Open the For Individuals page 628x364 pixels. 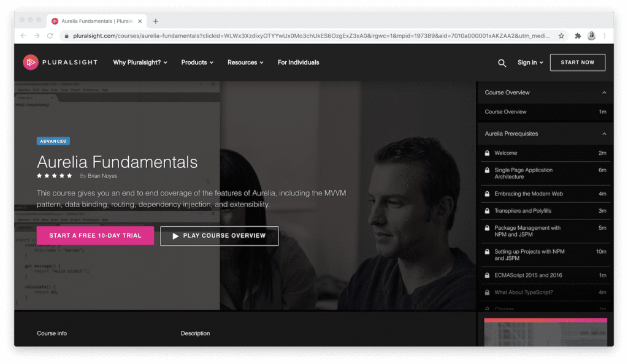click(x=299, y=63)
